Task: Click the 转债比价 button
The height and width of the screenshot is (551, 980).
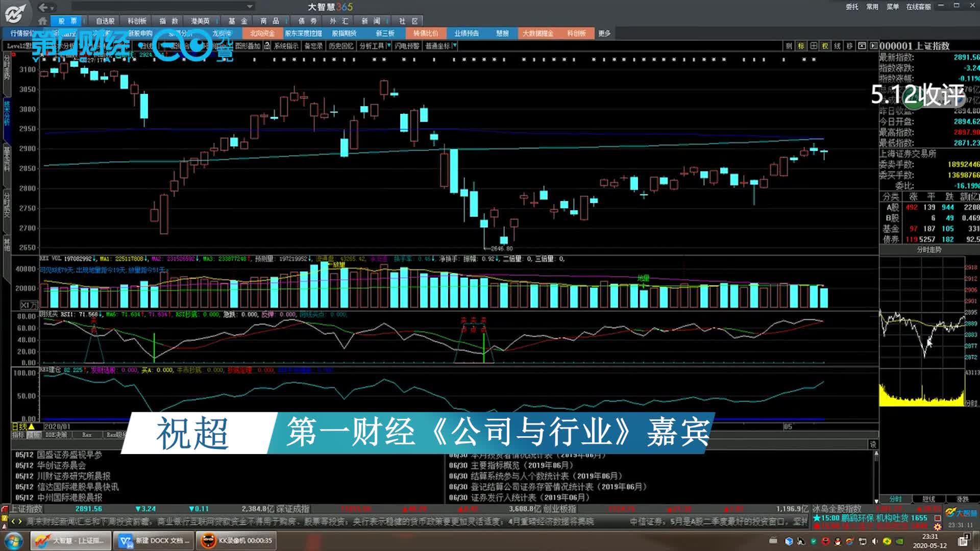Action: (x=426, y=33)
